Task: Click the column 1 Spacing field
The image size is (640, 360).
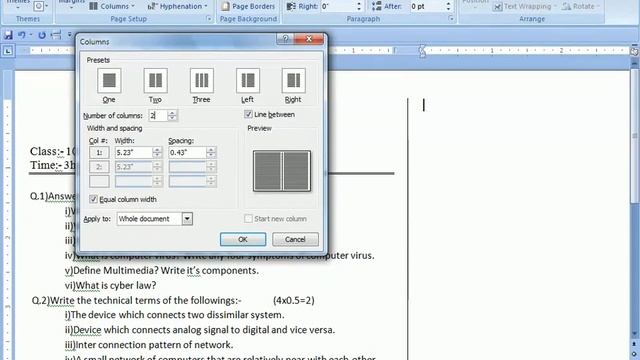Action: [x=187, y=152]
